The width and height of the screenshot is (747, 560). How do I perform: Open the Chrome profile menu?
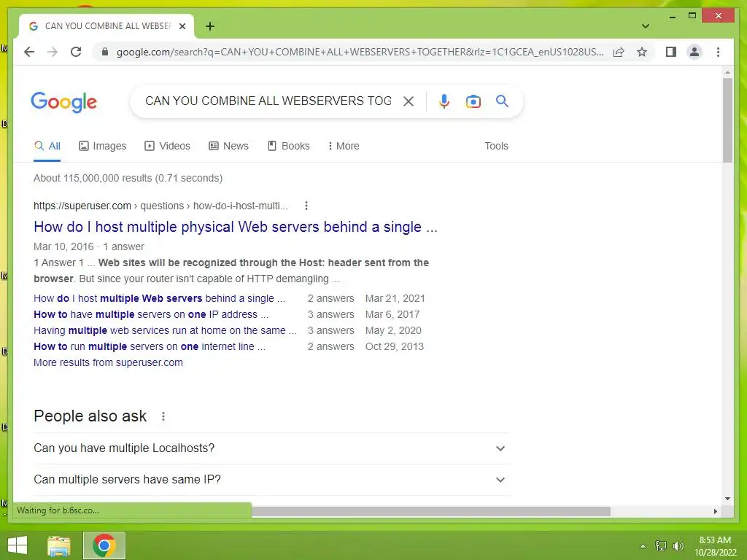(x=694, y=52)
